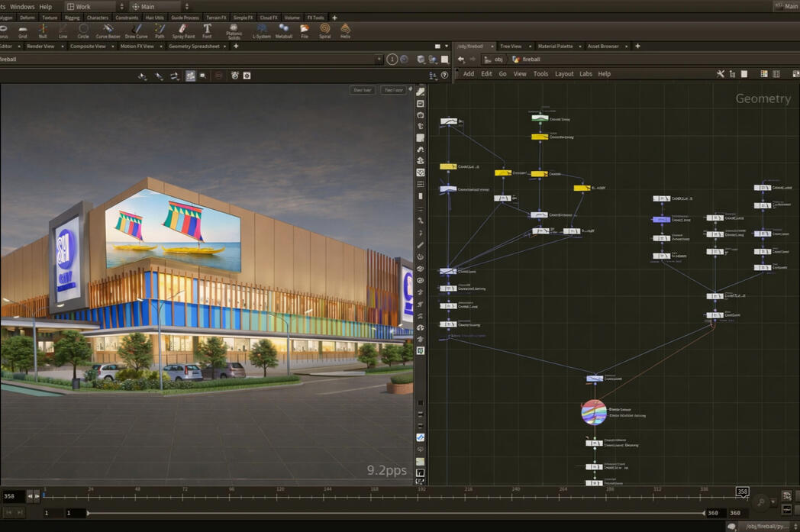Select the Helix shelf tool

point(345,31)
